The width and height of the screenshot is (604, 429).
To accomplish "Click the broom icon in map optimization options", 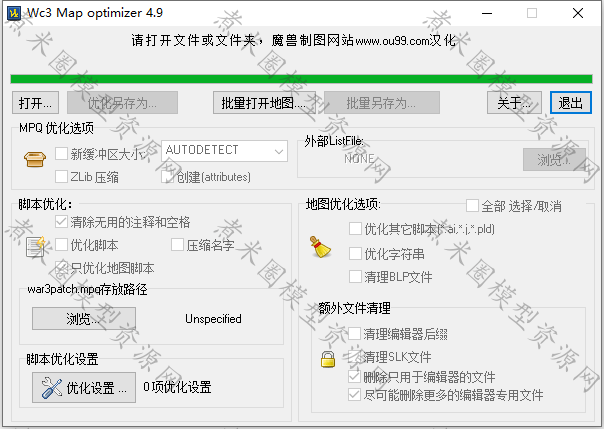I will [320, 247].
